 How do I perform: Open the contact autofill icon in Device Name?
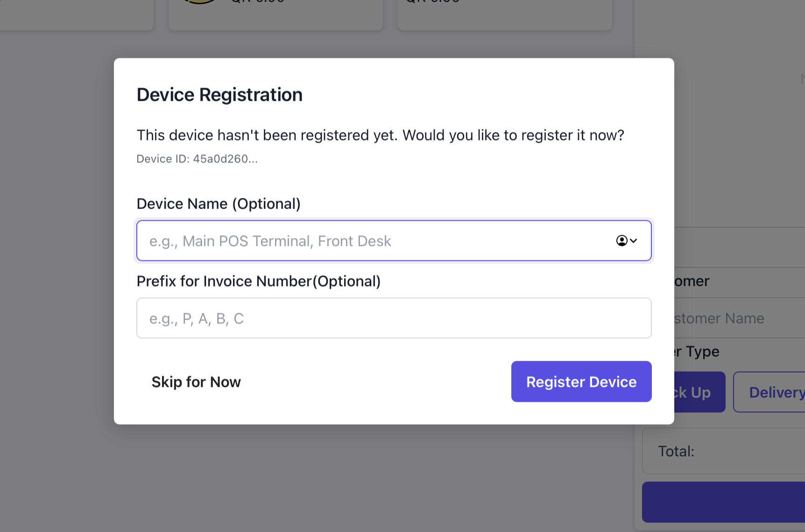(626, 241)
